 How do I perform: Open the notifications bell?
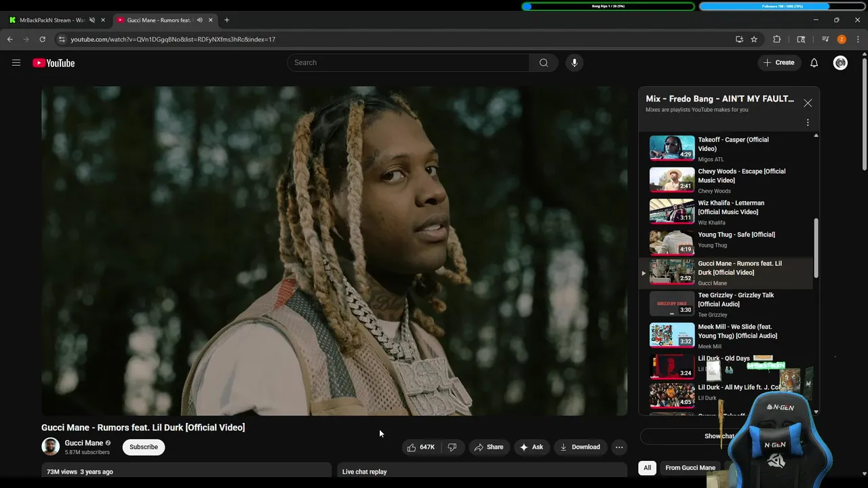click(814, 62)
